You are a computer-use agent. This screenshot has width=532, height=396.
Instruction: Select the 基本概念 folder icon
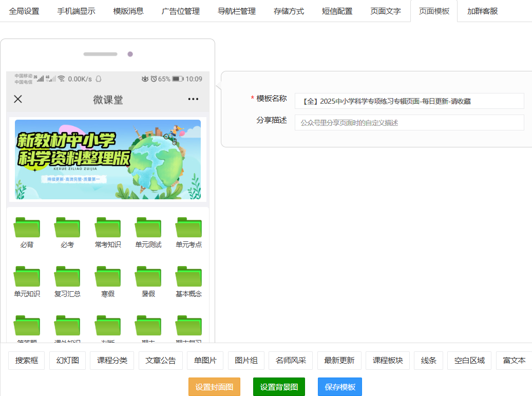188,276
